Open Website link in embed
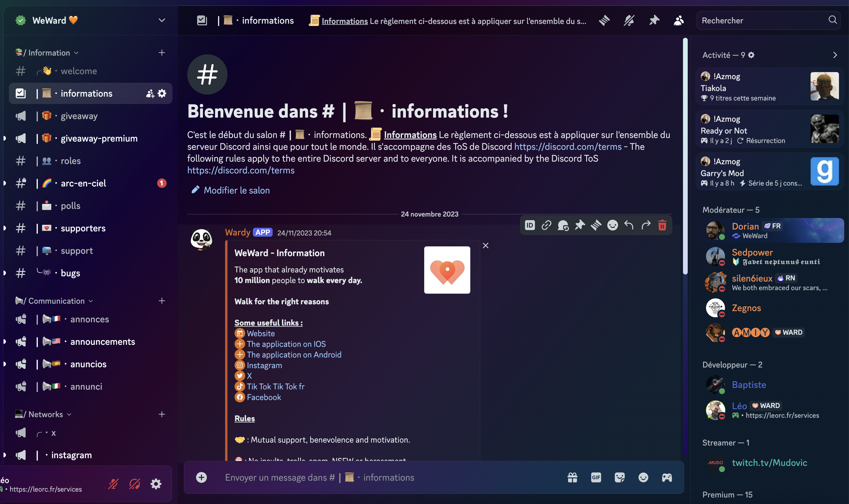The image size is (849, 504). (261, 334)
